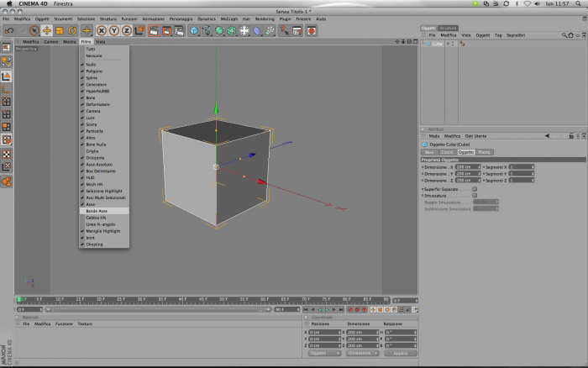Viewport: 588px width, 368px height.
Task: Select the Move tool in toolbar
Action: point(46,31)
